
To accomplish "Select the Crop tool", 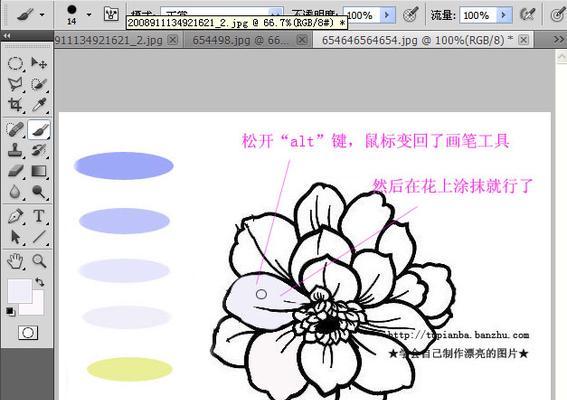I will [x=15, y=105].
